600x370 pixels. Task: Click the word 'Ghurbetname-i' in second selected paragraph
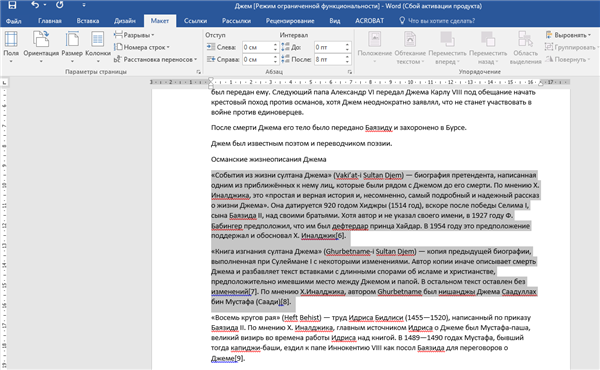(x=350, y=251)
